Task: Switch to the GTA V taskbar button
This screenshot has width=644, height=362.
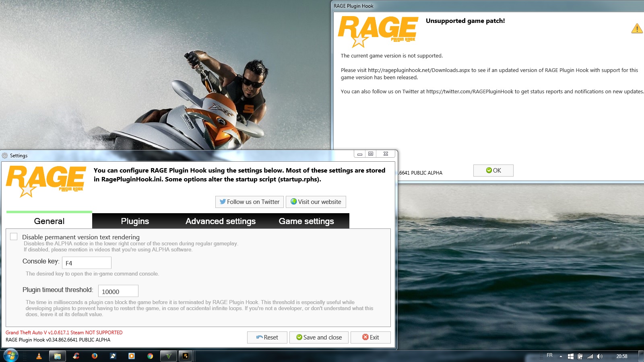Action: tap(169, 356)
